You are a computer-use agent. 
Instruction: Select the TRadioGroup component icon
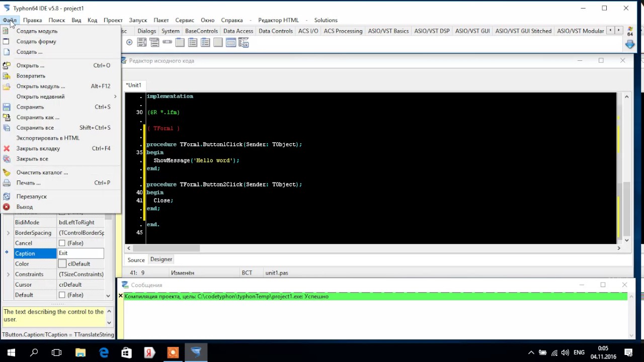pos(193,43)
